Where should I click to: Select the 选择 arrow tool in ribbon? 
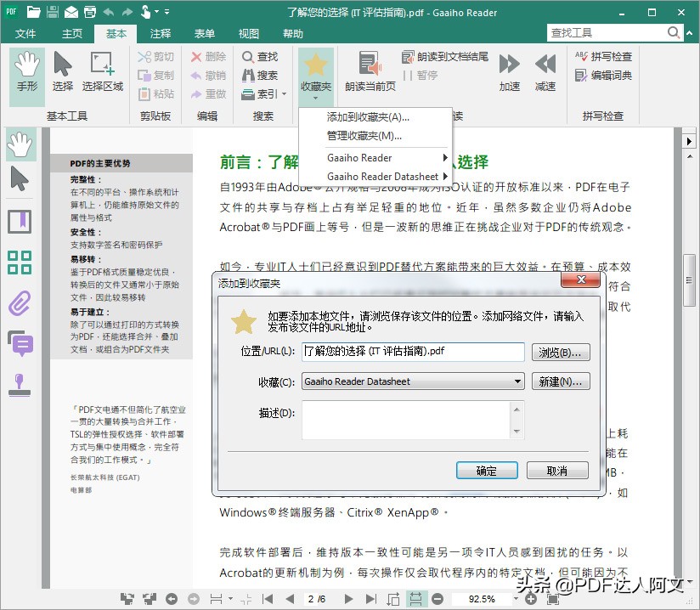click(x=63, y=71)
